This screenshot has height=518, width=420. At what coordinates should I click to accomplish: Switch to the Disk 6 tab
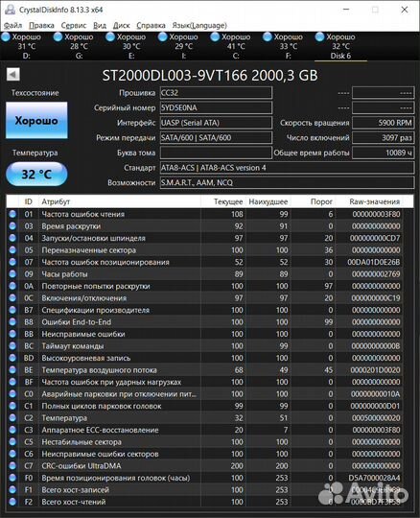tap(340, 46)
